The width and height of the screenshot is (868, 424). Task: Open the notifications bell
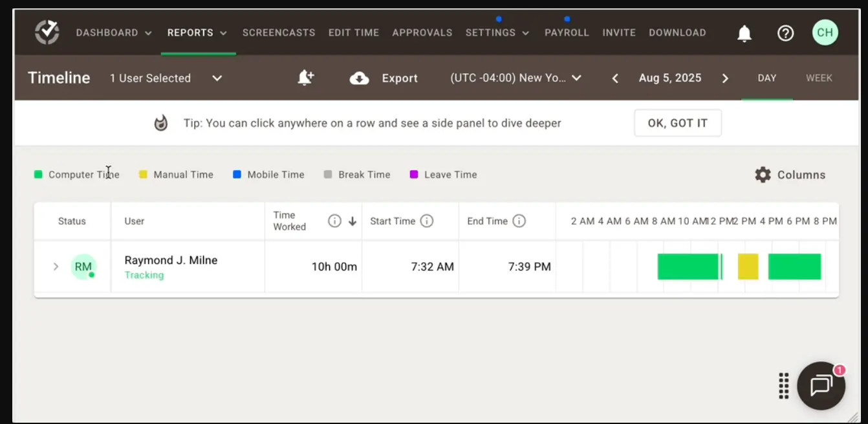tap(744, 33)
